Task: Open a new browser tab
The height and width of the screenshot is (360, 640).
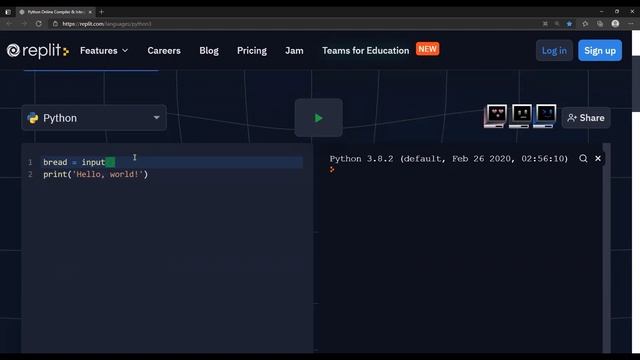Action: coord(102,12)
